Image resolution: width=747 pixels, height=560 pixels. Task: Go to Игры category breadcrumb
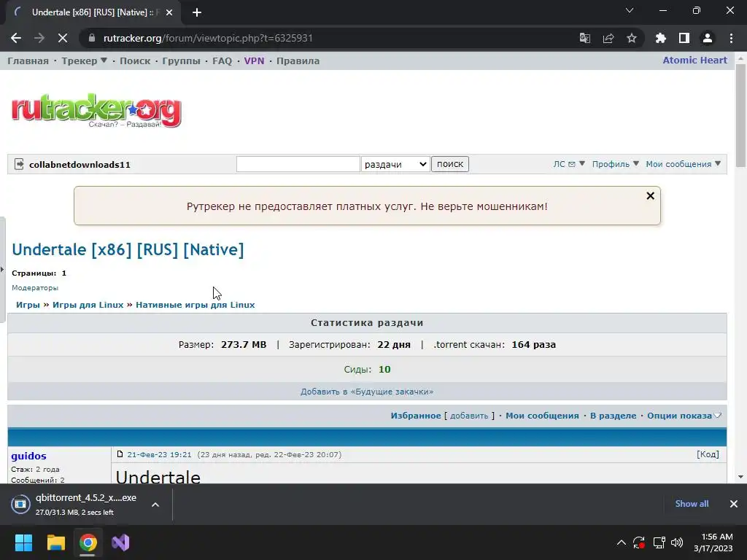[x=28, y=305]
